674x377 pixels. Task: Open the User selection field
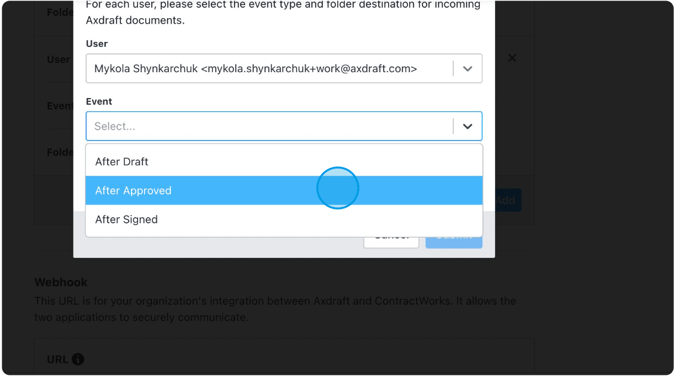[x=284, y=68]
